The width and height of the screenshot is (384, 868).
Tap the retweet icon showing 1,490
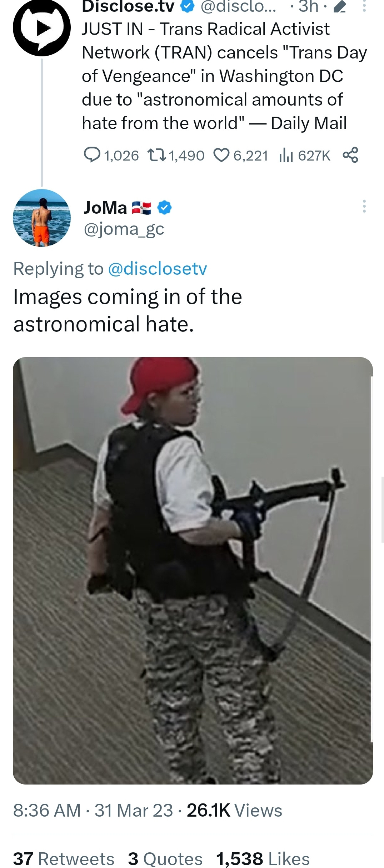[157, 156]
